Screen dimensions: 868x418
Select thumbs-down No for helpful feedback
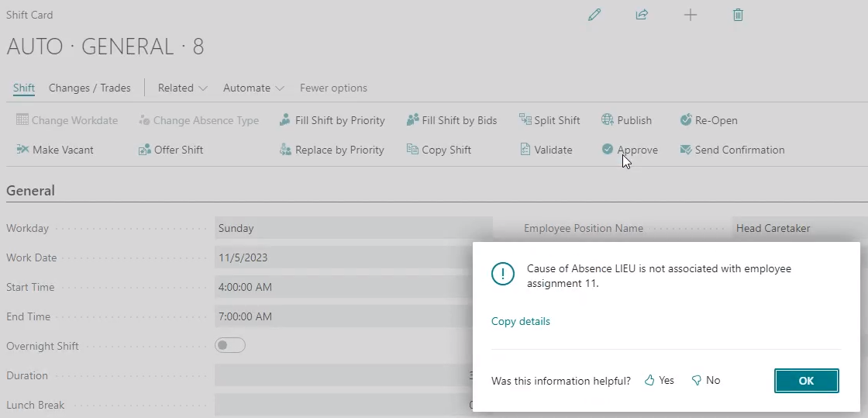(705, 381)
